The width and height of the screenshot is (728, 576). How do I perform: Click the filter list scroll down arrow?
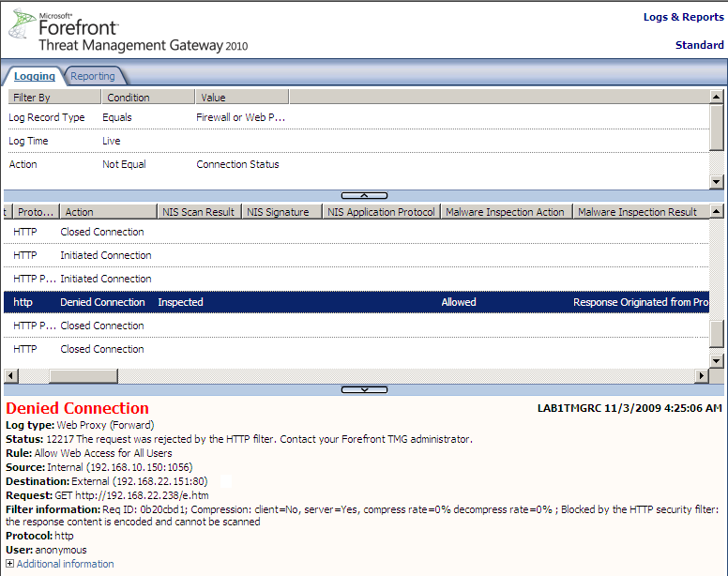tap(717, 181)
